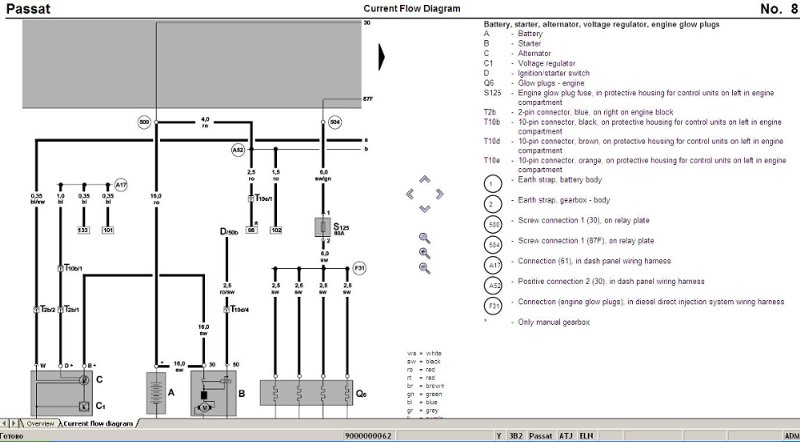Follow current track reference box 98
This screenshot has width=800, height=442.
251,230
